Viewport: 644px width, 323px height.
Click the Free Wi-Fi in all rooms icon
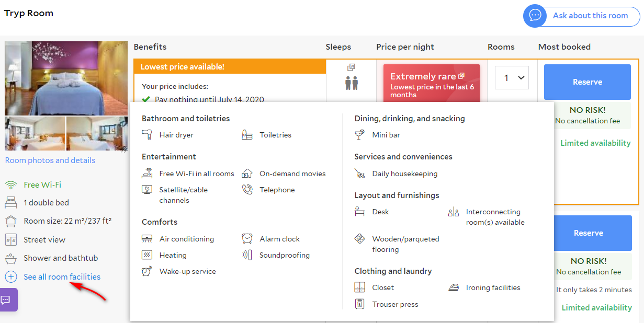point(147,174)
